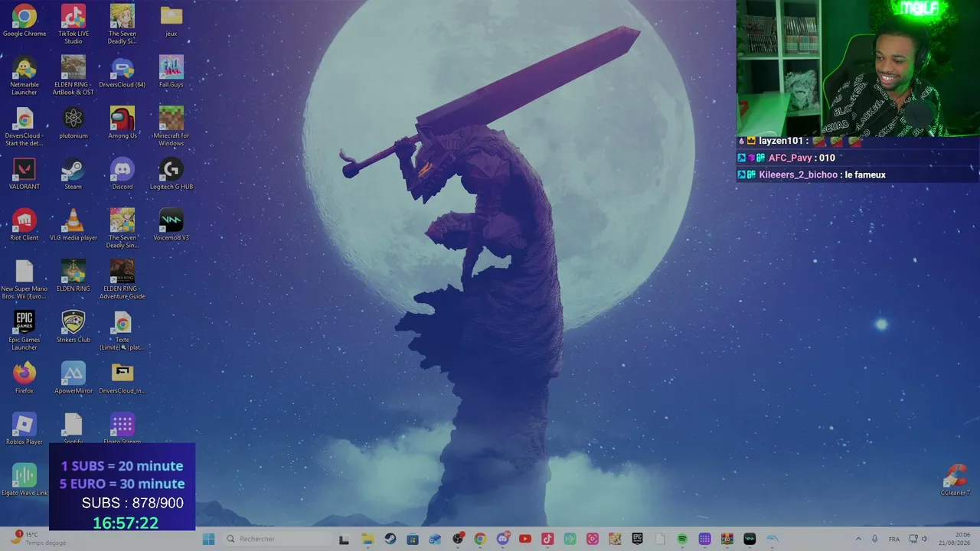Expand the hidden system tray icons

[858, 539]
